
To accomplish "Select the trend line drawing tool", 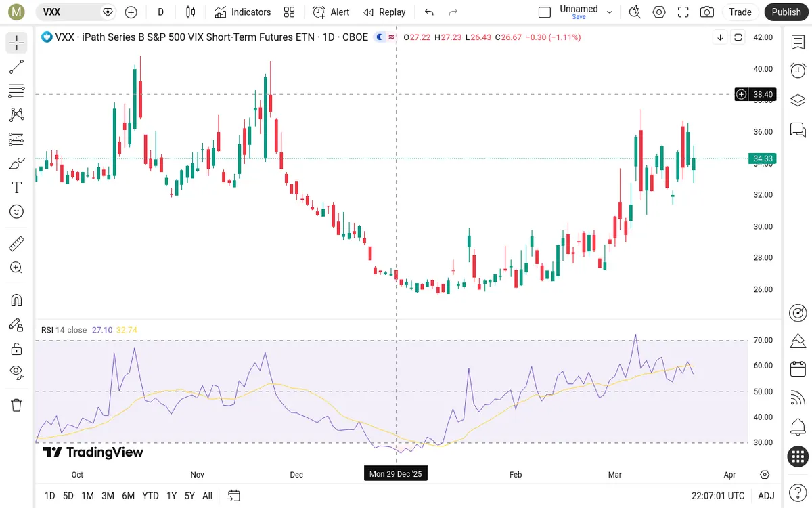I will (17, 66).
